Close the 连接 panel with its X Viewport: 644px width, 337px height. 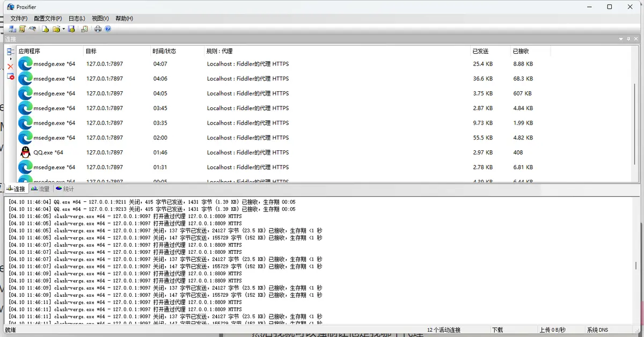coord(636,39)
